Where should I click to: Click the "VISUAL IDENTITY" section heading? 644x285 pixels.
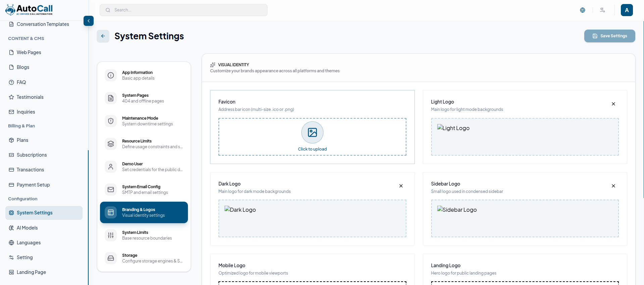[234, 65]
